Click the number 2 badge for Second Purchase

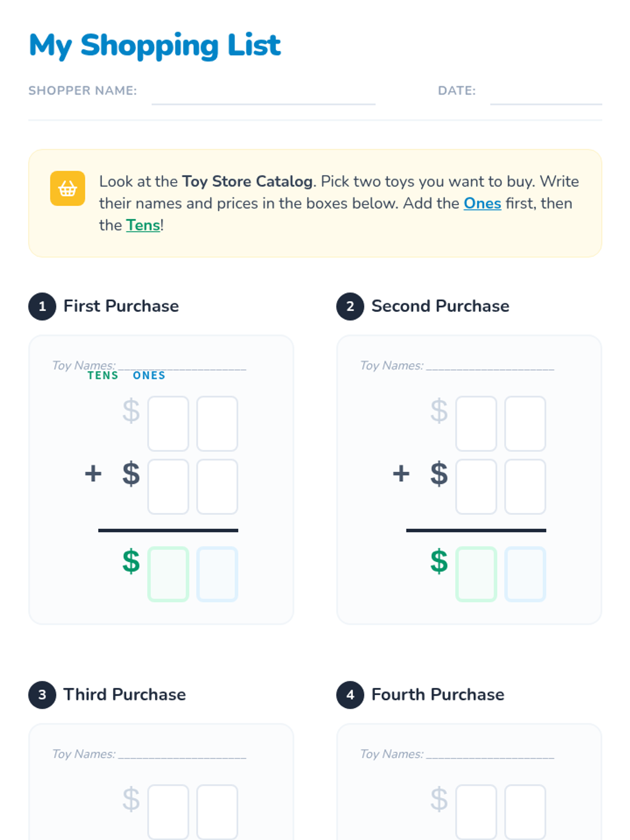click(350, 306)
